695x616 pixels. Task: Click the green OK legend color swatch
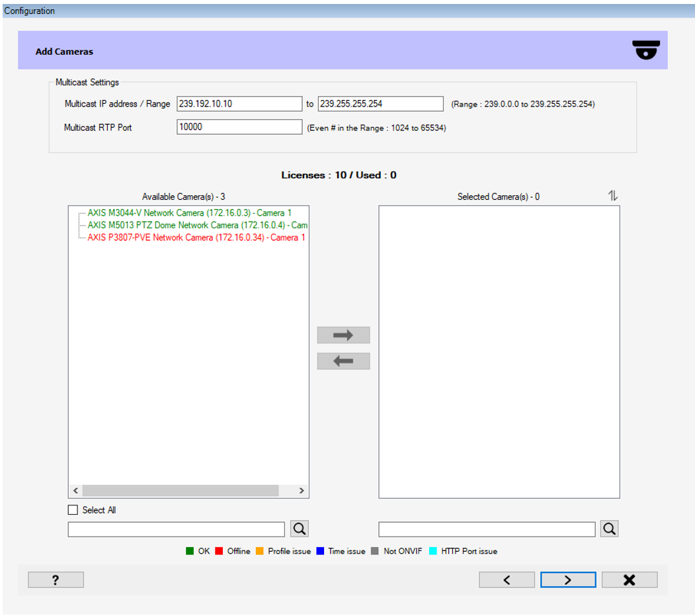point(190,551)
